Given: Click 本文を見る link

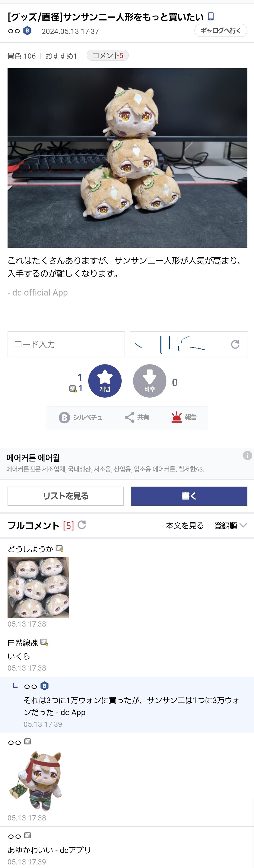Looking at the screenshot, I should pos(185,526).
